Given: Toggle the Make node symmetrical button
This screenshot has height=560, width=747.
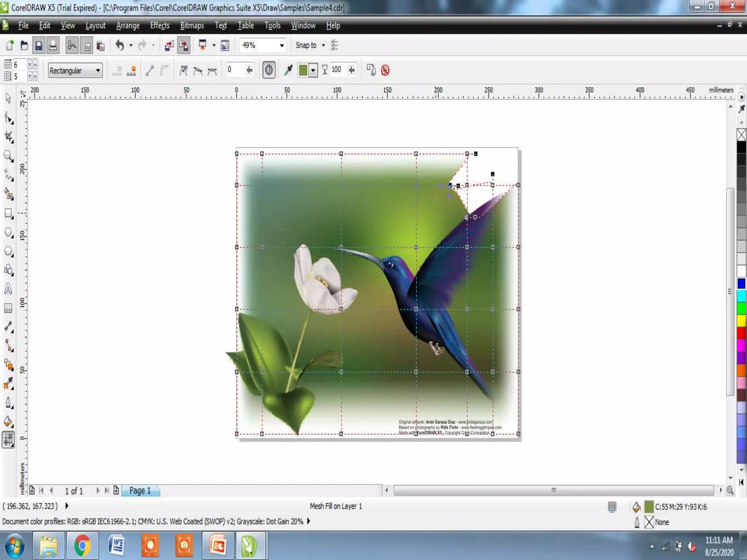Looking at the screenshot, I should click(212, 70).
